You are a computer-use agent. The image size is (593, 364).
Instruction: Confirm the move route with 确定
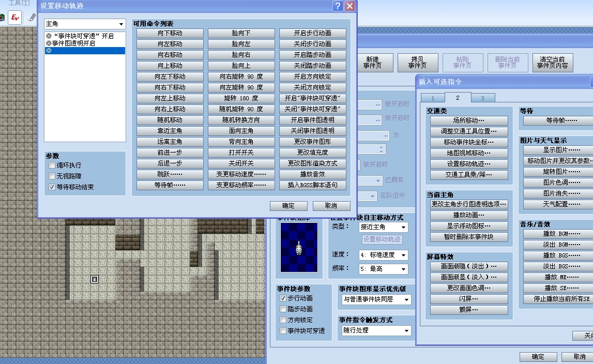pyautogui.click(x=288, y=206)
